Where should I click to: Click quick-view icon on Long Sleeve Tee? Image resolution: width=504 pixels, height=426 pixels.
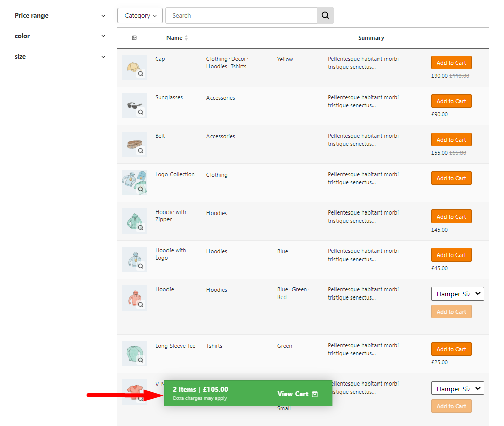pyautogui.click(x=141, y=360)
